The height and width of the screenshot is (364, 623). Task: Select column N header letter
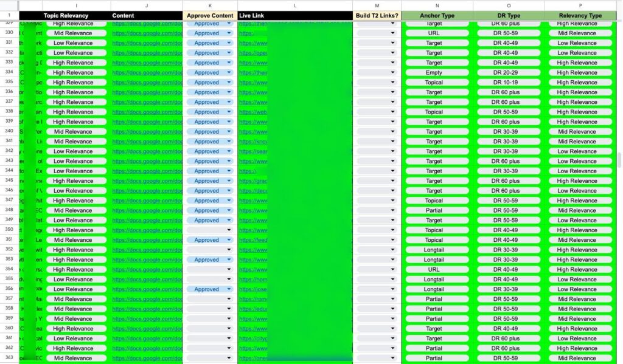point(437,5)
